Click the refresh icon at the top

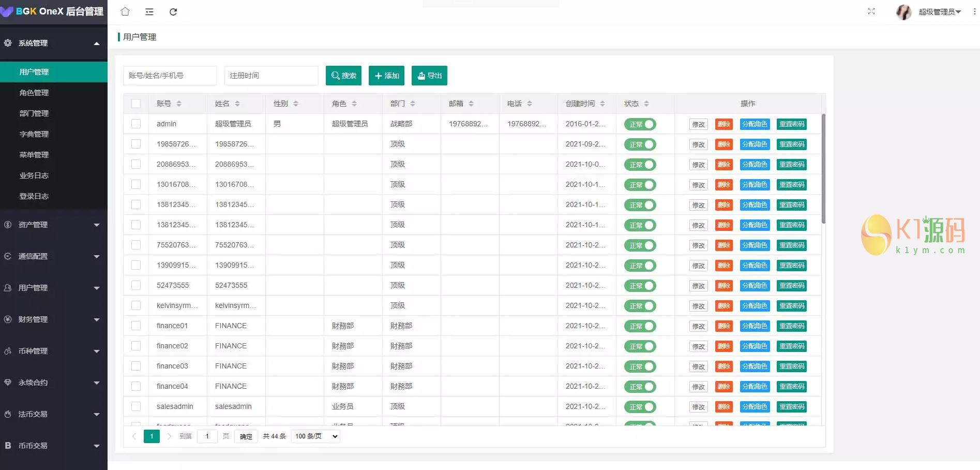[174, 11]
